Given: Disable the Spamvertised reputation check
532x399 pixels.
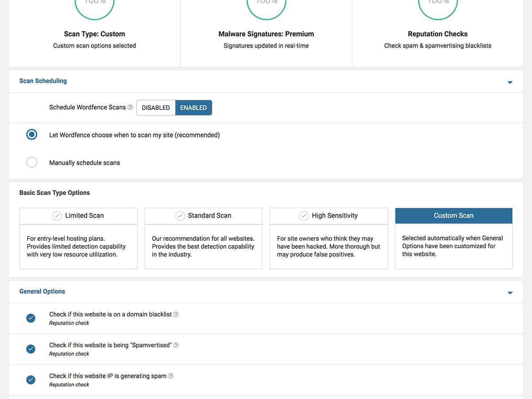Looking at the screenshot, I should coord(31,349).
